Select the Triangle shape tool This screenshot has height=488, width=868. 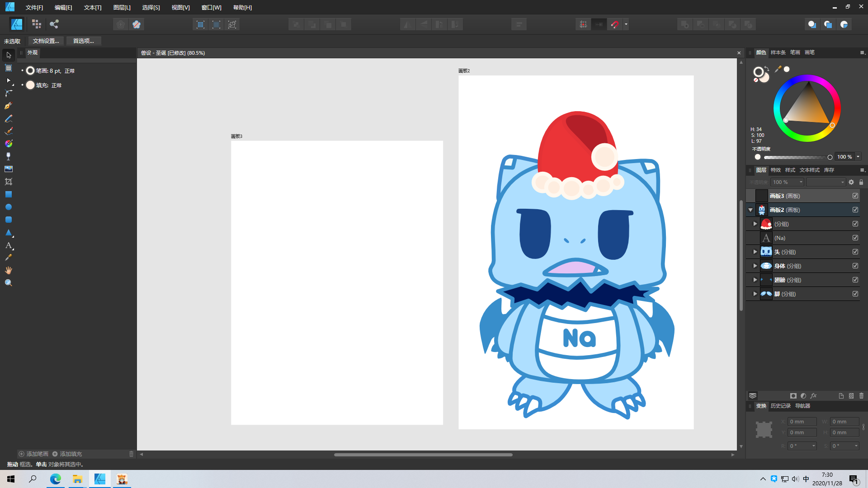(x=9, y=232)
